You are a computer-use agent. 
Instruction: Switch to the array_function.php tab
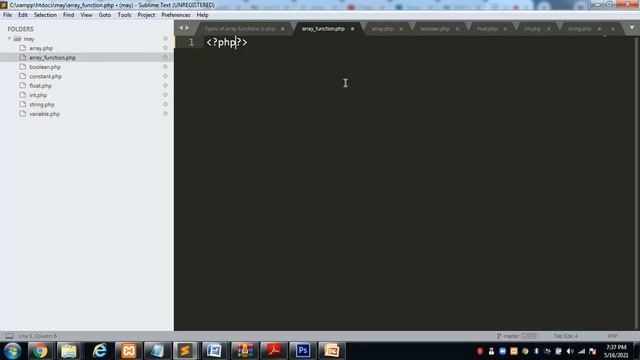[x=323, y=29]
